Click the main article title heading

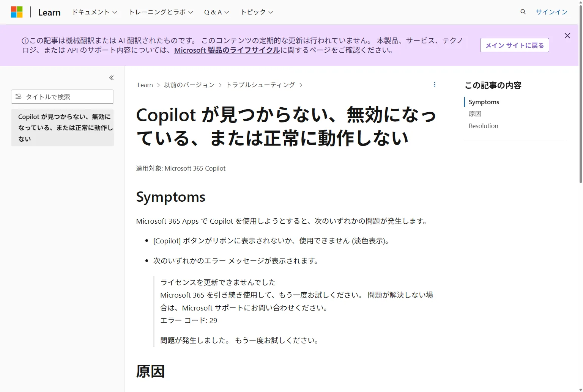tap(286, 127)
